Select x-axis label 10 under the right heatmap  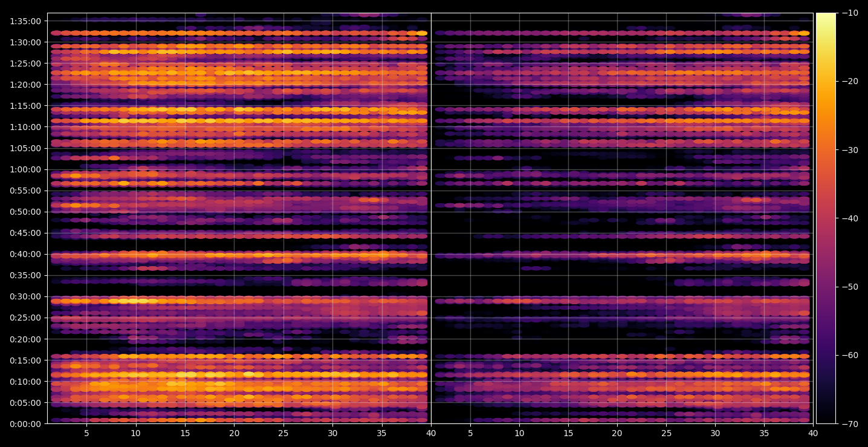519,433
